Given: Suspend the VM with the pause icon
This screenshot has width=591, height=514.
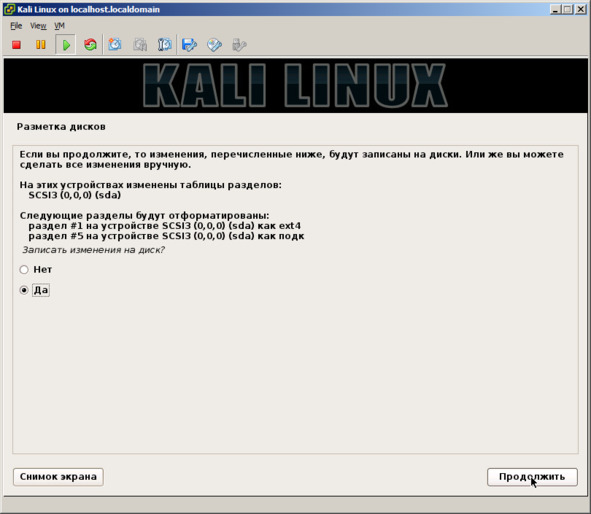Looking at the screenshot, I should tap(41, 45).
